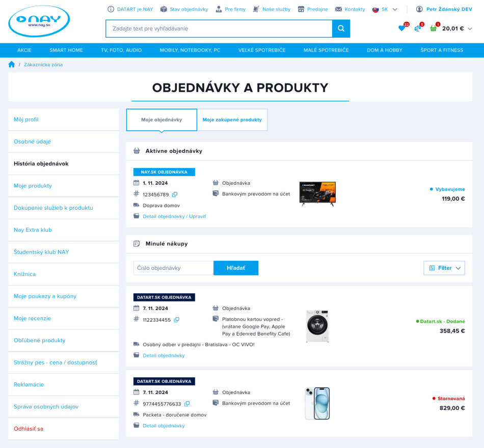Click the washing machine product thumbnail

tap(317, 326)
